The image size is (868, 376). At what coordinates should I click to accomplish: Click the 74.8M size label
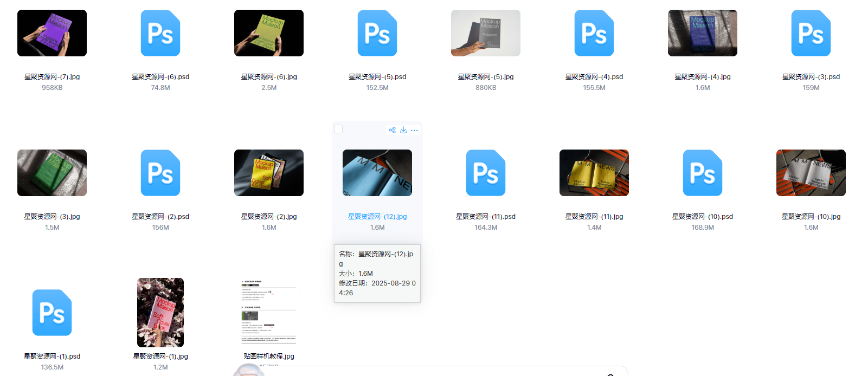pos(160,88)
